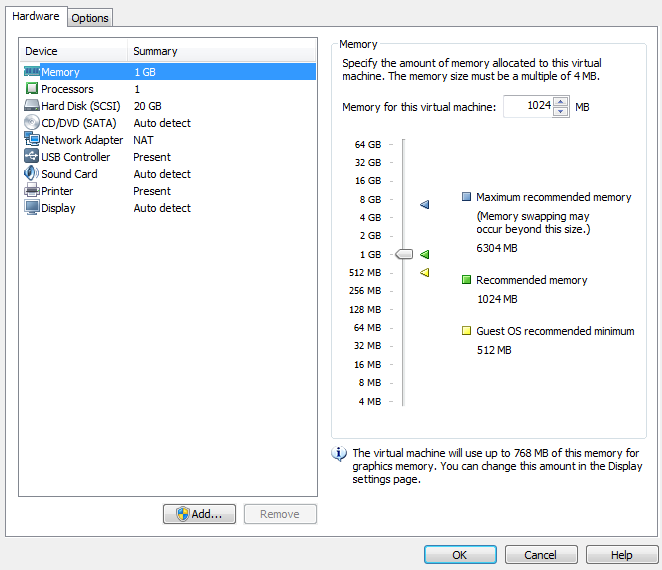Click the memory value field showing 1024
Viewport: 662px width, 570px height.
coord(528,106)
